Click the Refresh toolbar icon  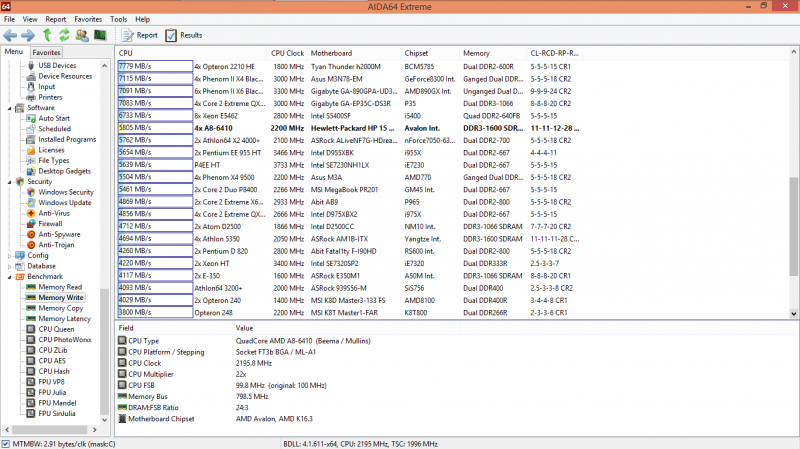[x=64, y=35]
